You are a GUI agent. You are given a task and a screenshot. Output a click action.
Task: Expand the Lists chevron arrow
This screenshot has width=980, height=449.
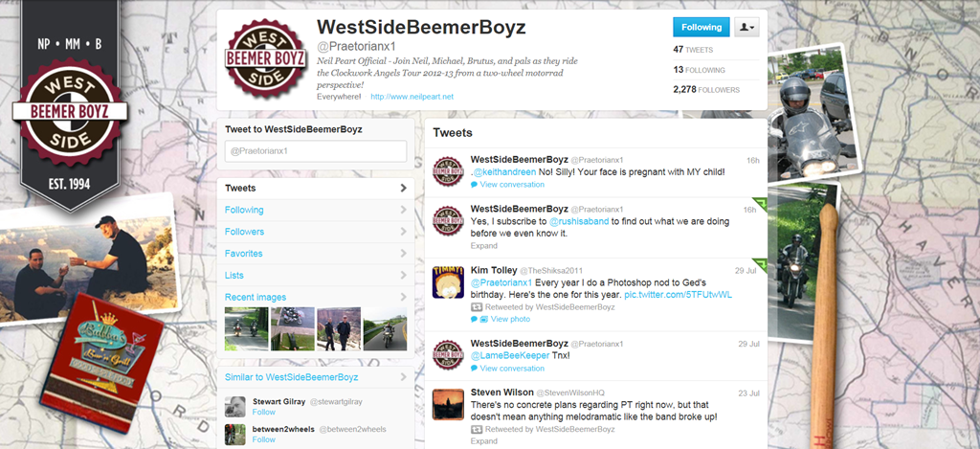pyautogui.click(x=403, y=275)
